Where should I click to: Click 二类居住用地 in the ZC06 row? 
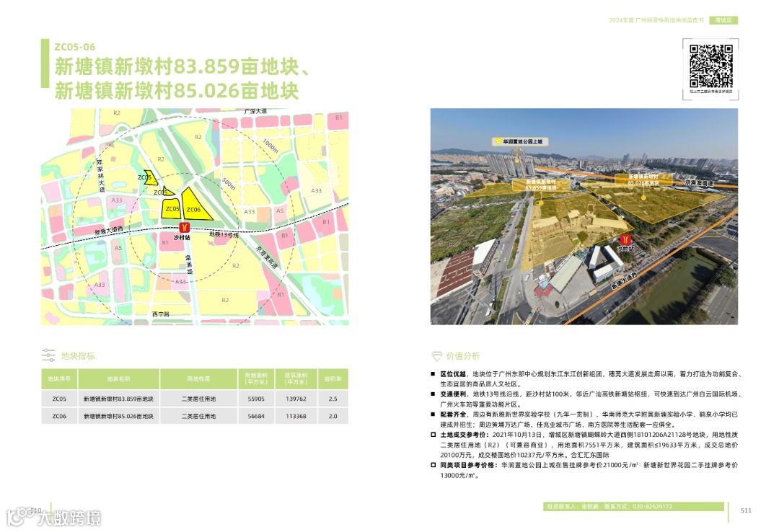coord(199,416)
